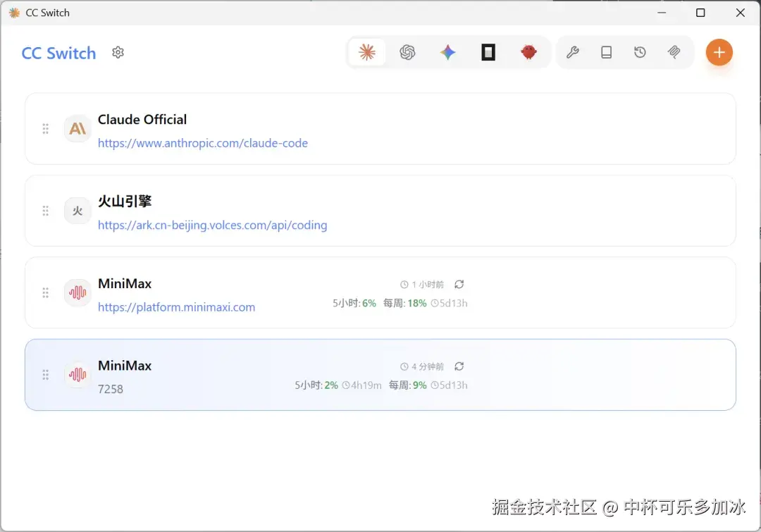Refresh usage stats on MiniMax 7258 card

click(x=459, y=366)
